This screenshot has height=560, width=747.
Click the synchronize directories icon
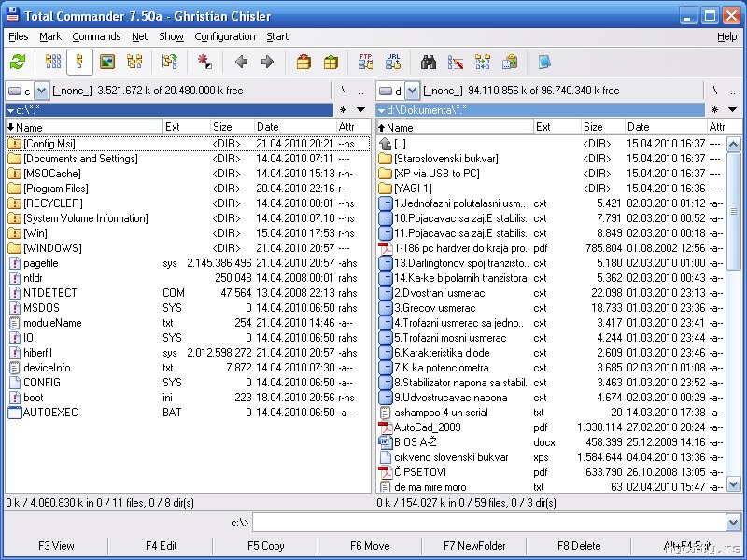483,62
